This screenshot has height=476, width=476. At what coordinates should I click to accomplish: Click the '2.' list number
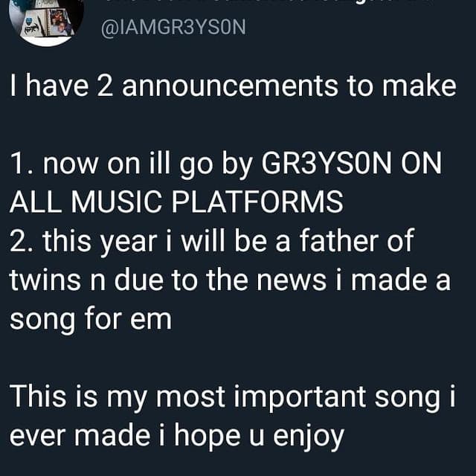point(23,241)
